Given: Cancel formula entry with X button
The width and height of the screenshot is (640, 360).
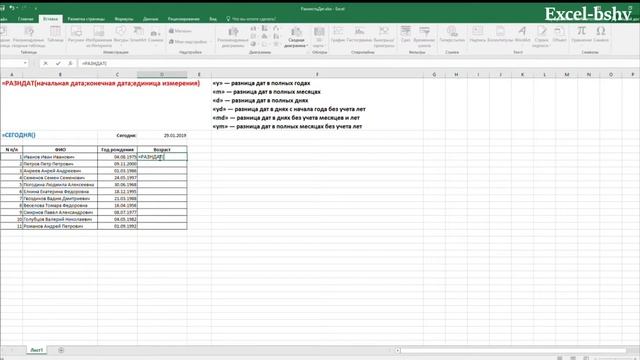Looking at the screenshot, I should coord(45,63).
